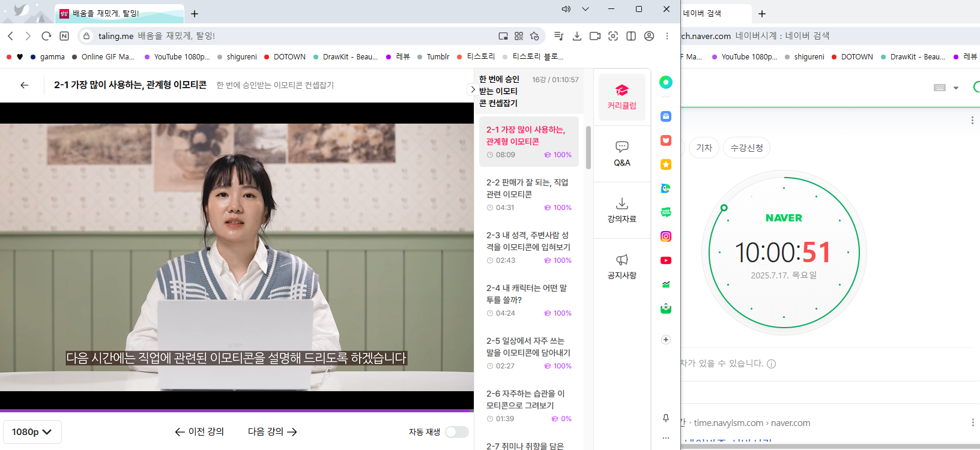Open the green circle sidebar icon
The width and height of the screenshot is (980, 450).
666,82
